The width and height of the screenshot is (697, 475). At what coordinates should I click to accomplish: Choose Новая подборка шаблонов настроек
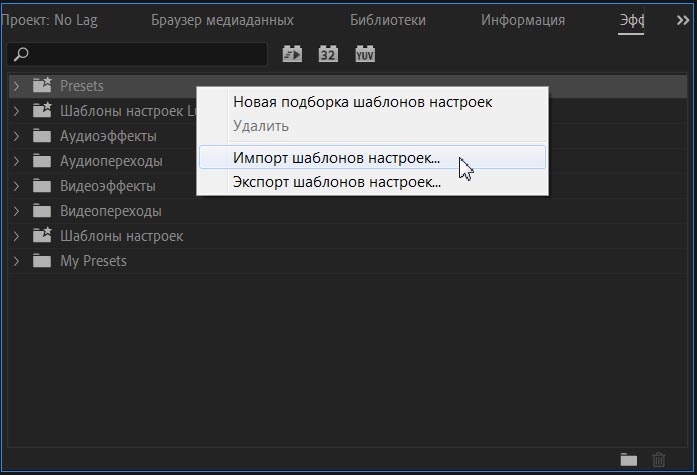point(372,102)
